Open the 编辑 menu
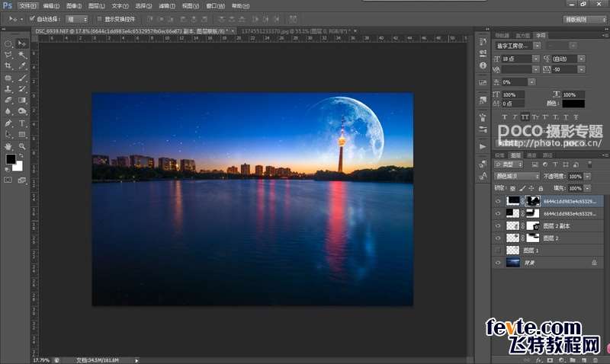 tap(51, 6)
